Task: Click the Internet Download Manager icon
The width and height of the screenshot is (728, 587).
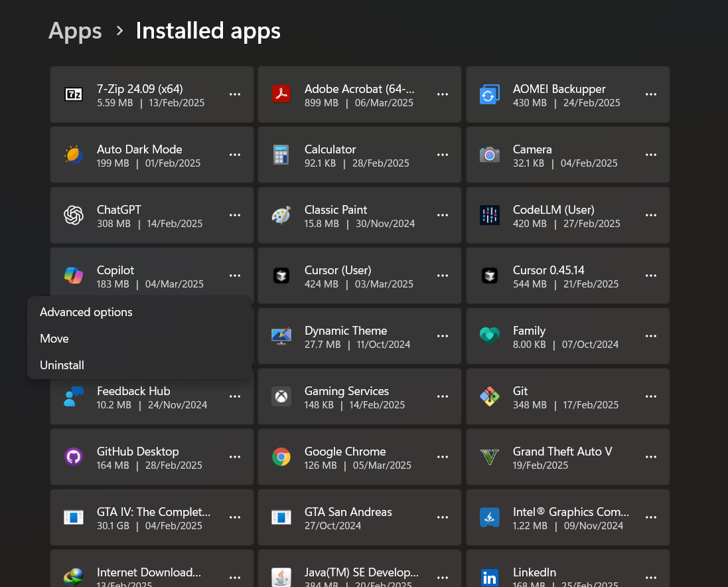Action: 74,578
